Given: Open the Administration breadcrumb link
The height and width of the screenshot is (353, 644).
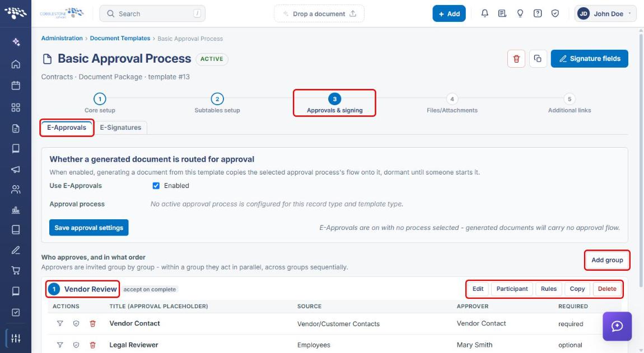Looking at the screenshot, I should [62, 38].
